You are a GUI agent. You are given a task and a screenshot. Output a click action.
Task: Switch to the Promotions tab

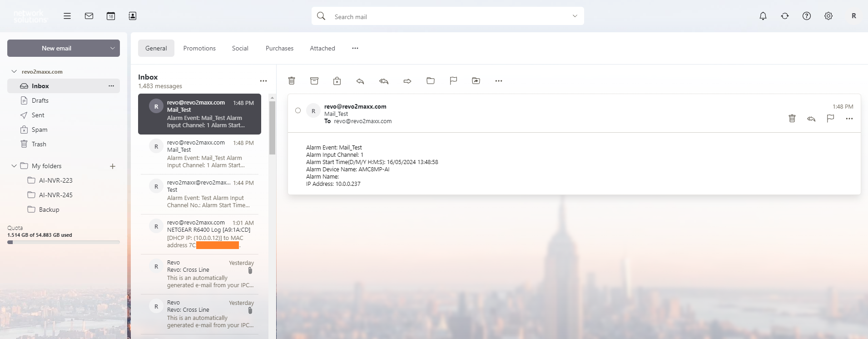[x=199, y=48]
